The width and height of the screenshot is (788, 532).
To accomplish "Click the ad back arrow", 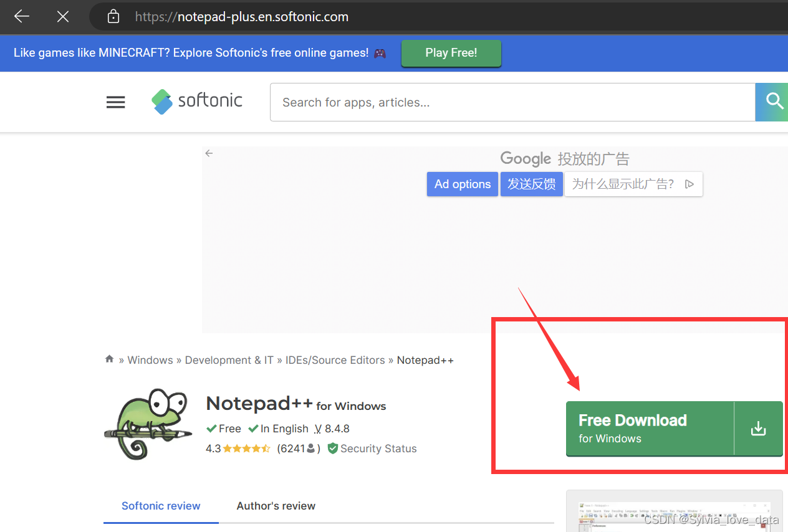I will coord(209,153).
